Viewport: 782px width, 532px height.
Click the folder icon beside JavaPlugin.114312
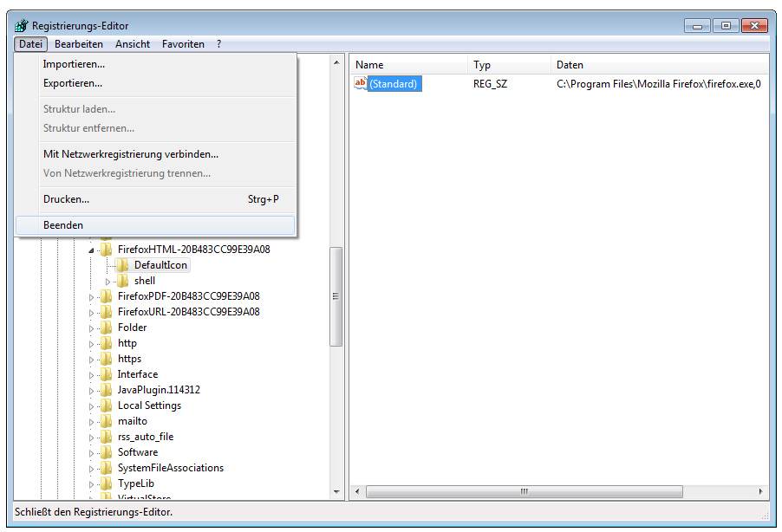pyautogui.click(x=106, y=390)
